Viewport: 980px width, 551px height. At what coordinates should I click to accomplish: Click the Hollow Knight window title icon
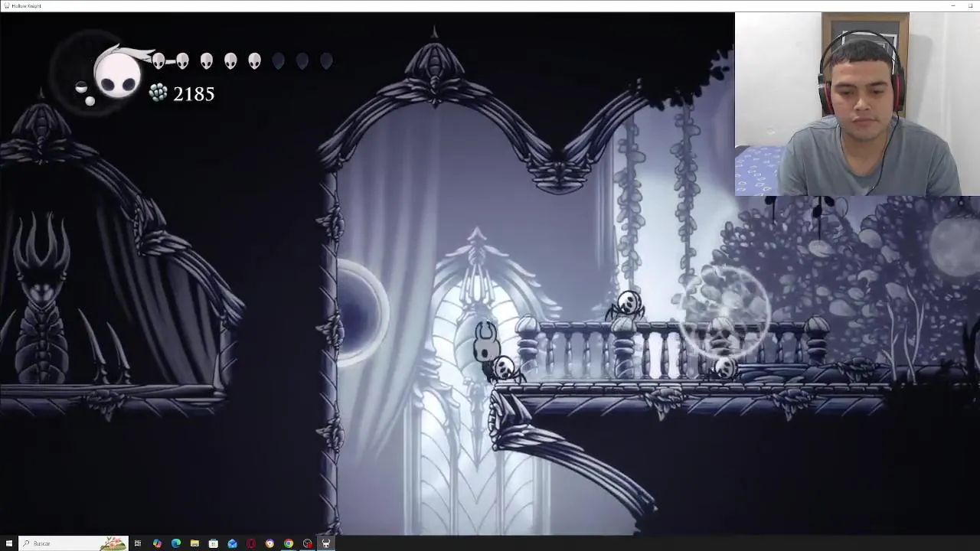6,5
